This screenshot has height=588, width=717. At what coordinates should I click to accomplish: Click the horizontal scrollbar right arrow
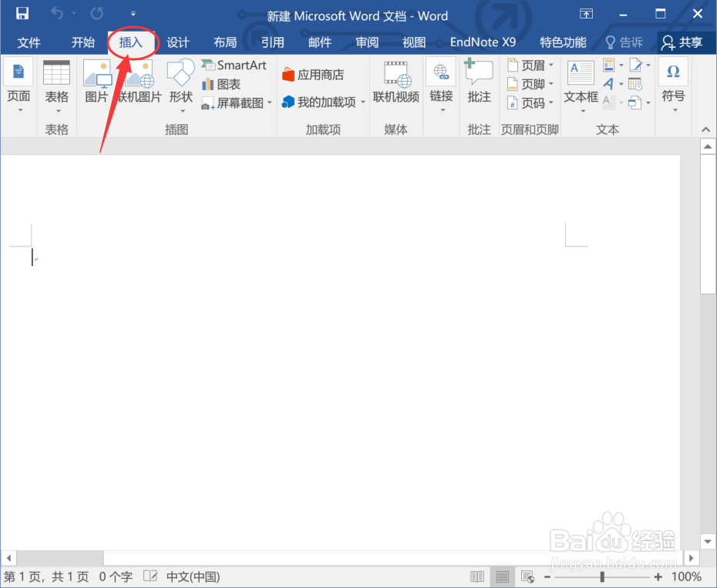pyautogui.click(x=691, y=558)
